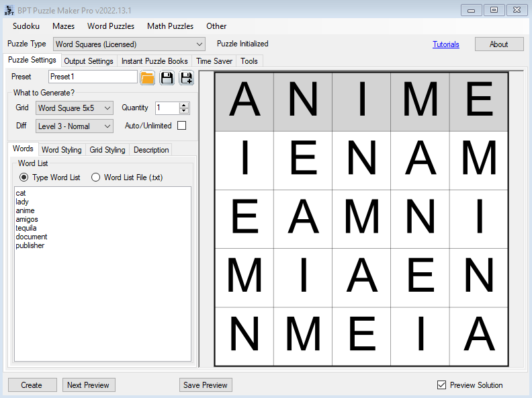Open the Word Puzzles menu
This screenshot has height=398, width=532.
111,26
